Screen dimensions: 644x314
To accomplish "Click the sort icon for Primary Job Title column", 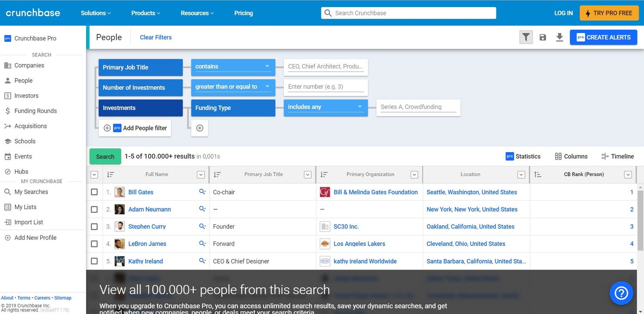I will click(217, 174).
